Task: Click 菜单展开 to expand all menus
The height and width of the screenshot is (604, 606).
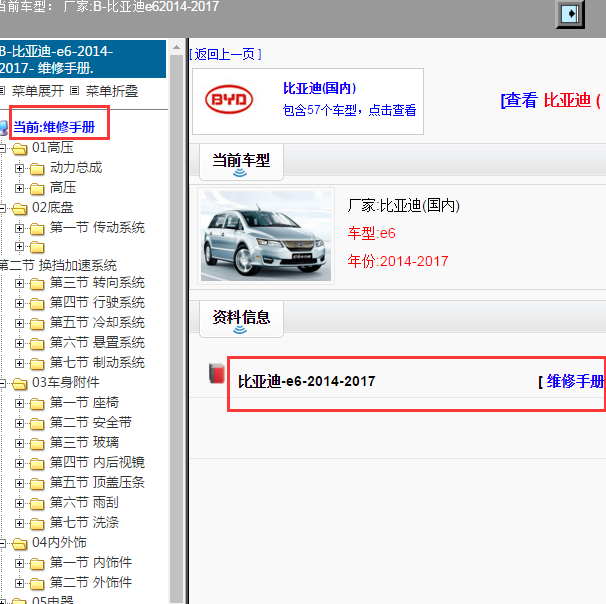Action: tap(37, 91)
